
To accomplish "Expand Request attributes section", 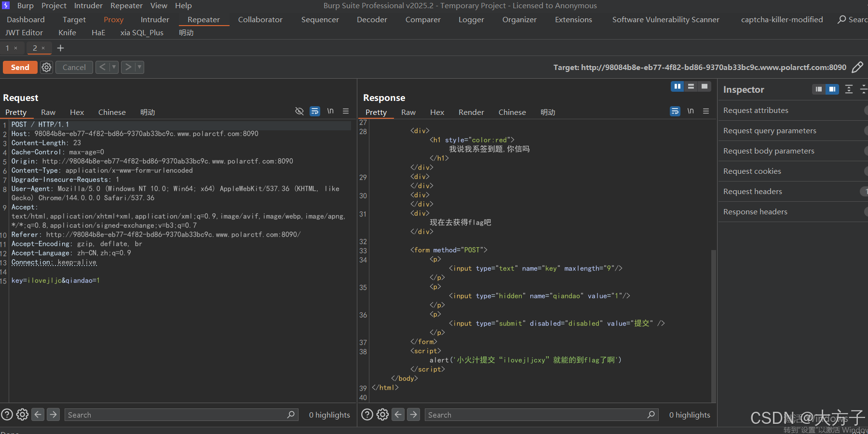I will pos(793,111).
